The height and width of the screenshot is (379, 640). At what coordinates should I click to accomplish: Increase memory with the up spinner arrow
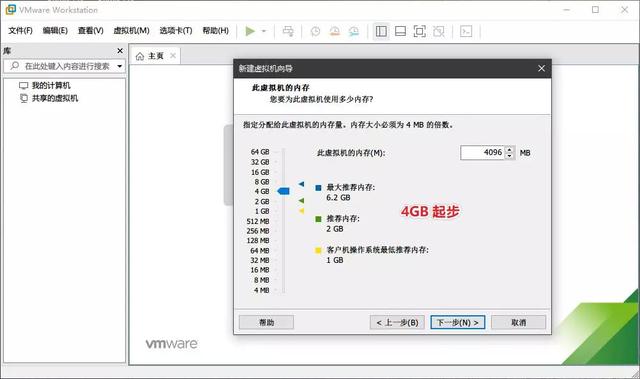(x=509, y=150)
